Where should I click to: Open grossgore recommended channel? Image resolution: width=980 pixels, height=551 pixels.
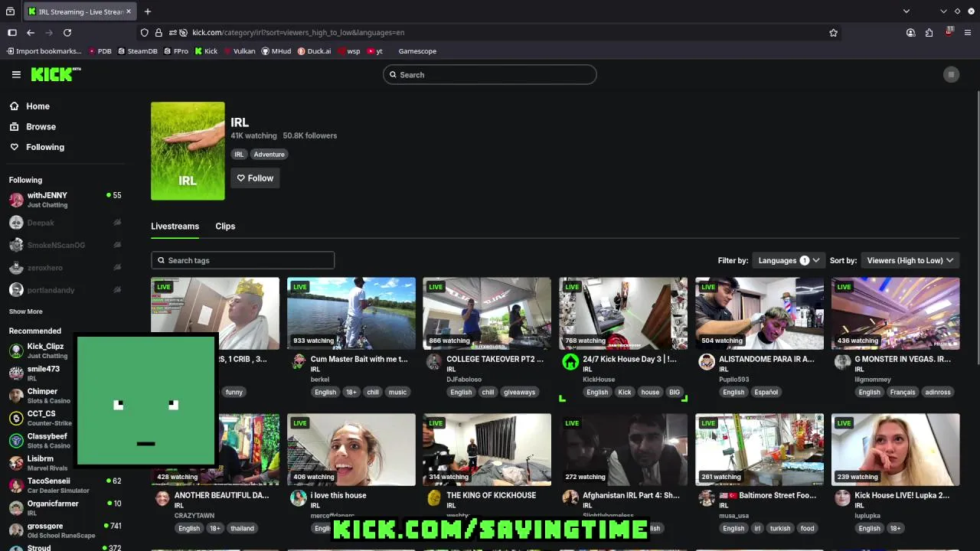[x=65, y=530]
